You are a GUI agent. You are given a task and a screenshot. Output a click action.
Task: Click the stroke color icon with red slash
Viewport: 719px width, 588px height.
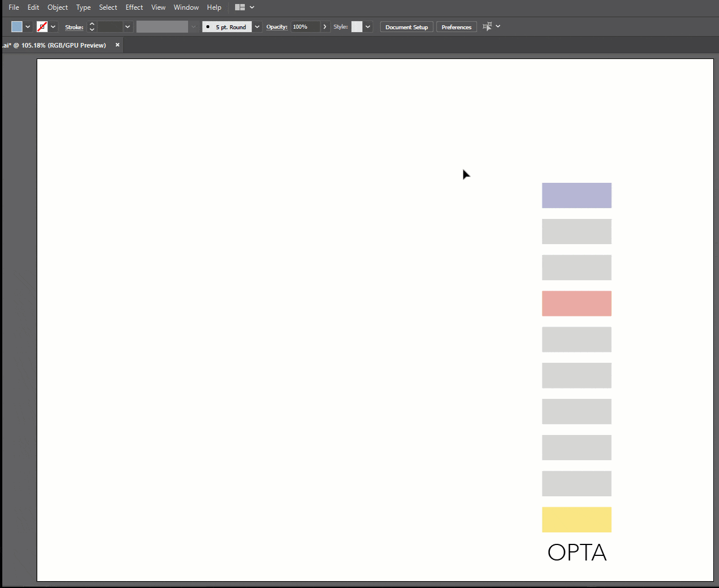click(42, 27)
